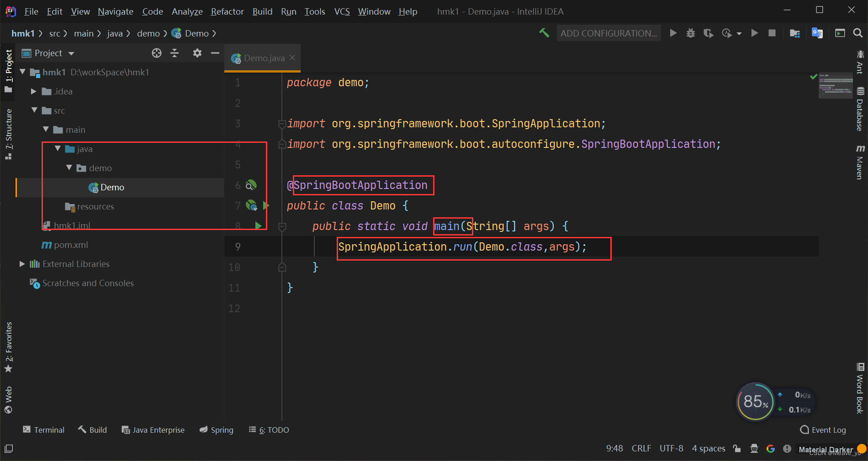Click the grey Stop square icon
The width and height of the screenshot is (868, 461).
[x=772, y=33]
